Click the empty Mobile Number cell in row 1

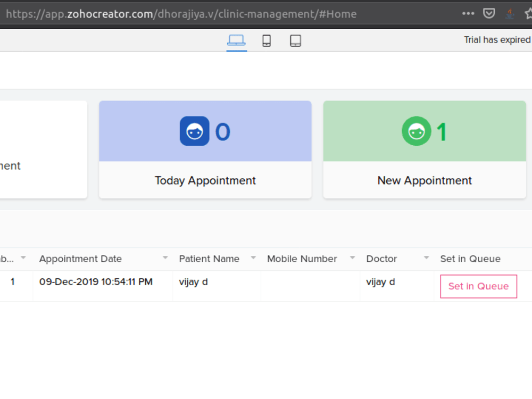click(310, 286)
